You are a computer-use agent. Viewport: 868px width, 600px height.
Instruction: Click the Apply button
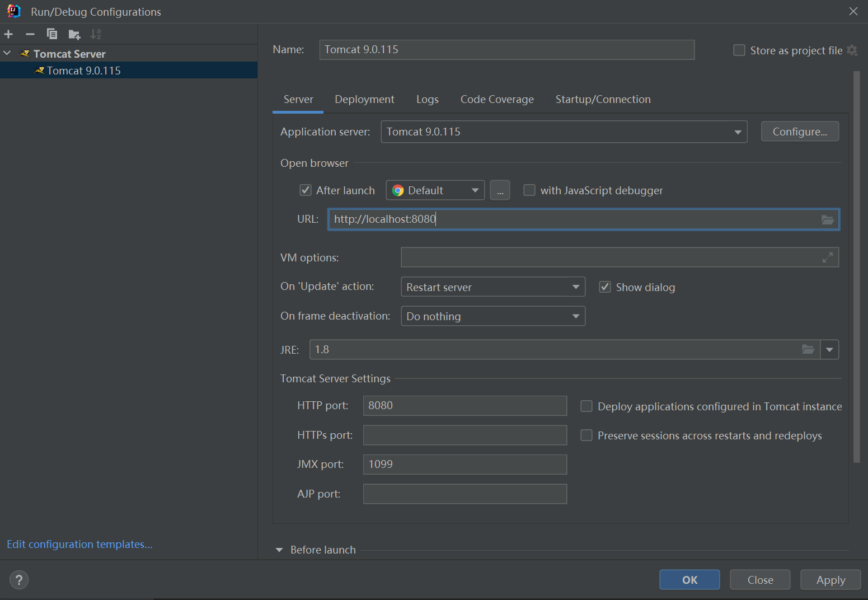coord(831,580)
